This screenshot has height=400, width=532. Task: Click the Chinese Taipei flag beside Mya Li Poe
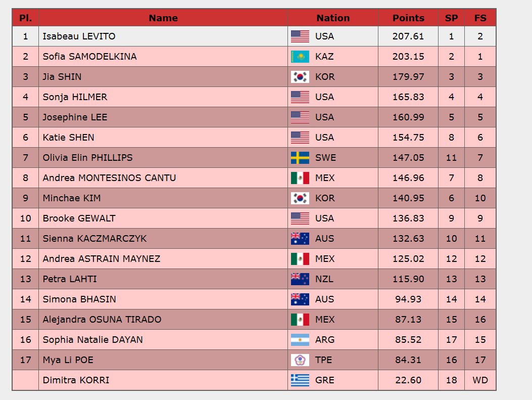click(300, 360)
